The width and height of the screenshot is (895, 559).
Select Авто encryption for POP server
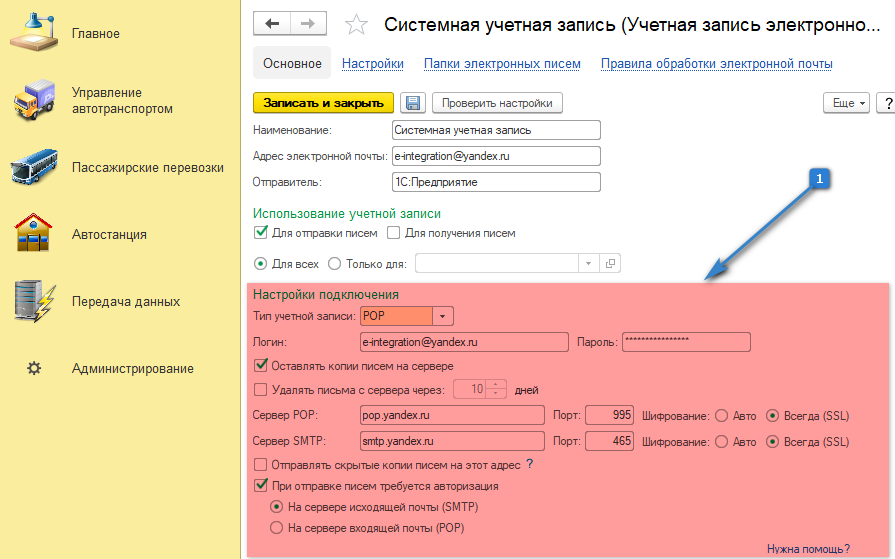click(721, 415)
